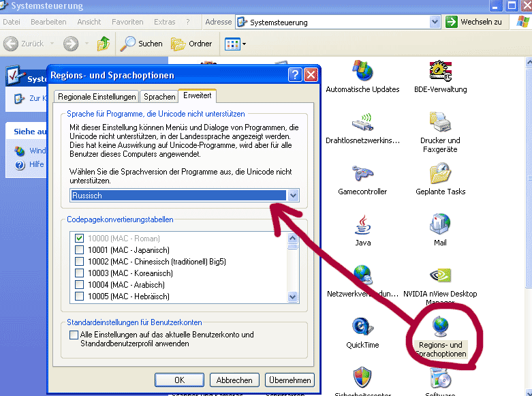Select the Erweitert tab

tap(198, 96)
